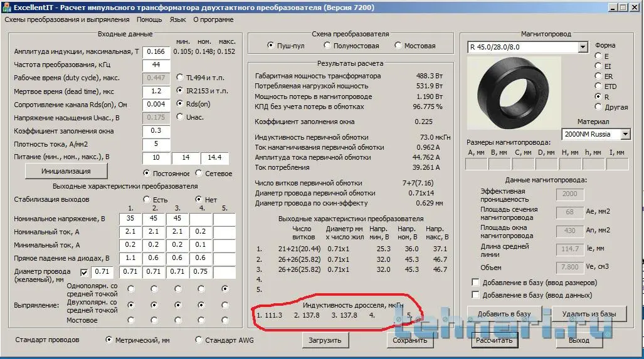Select the Мостовая converter scheme
The height and width of the screenshot is (359, 644).
[x=398, y=45]
